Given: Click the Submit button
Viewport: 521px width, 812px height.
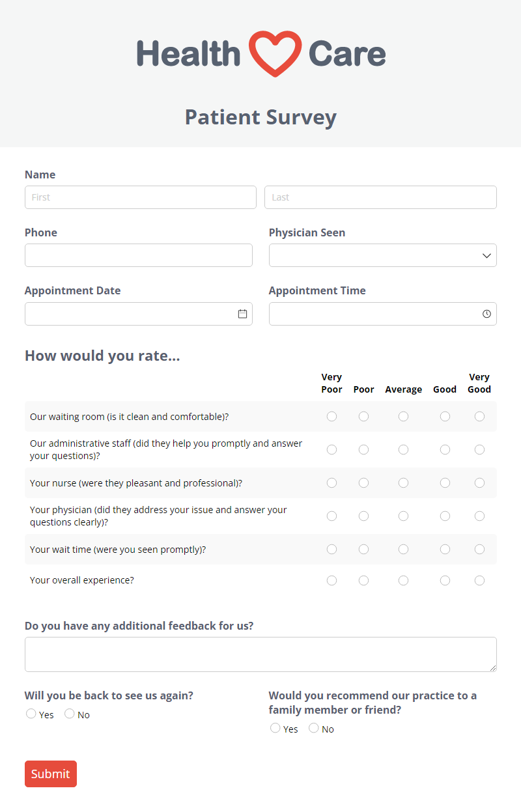Looking at the screenshot, I should coord(51,774).
